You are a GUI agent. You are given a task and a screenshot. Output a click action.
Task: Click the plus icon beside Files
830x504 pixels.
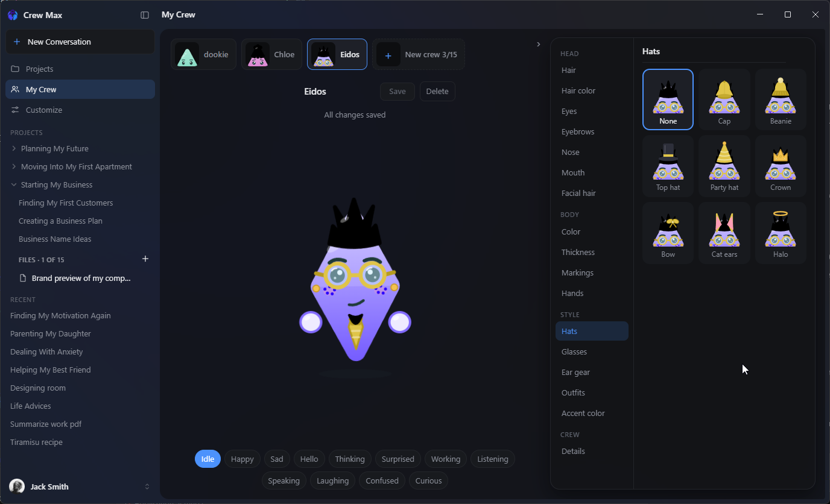[145, 259]
